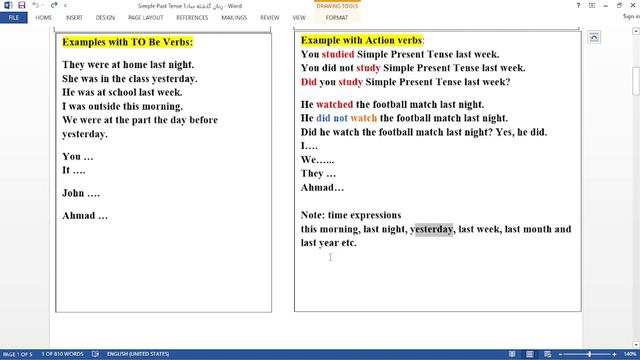Switch to the HOME ribbon tab
This screenshot has width=640, height=360.
click(44, 18)
